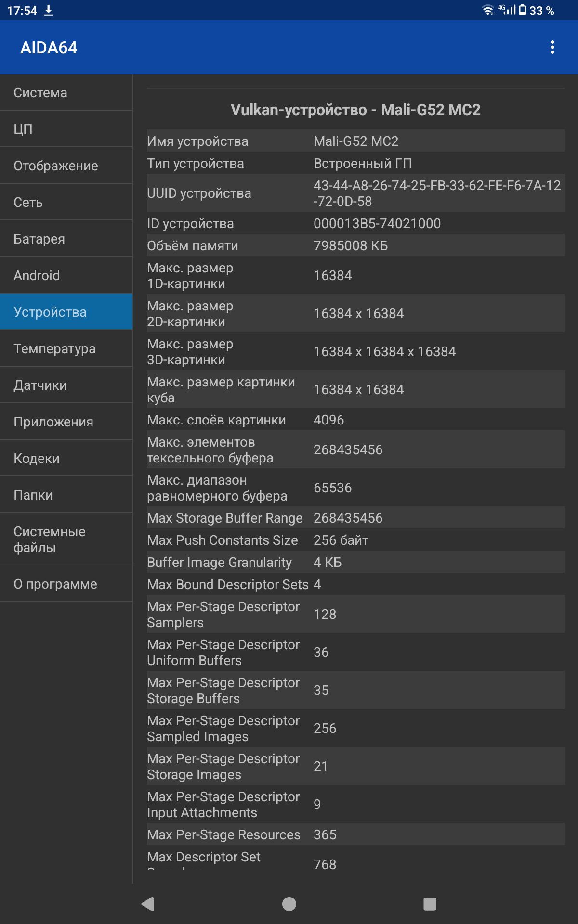Screen dimensions: 578x924
Task: Open recent apps with square button
Action: (430, 904)
